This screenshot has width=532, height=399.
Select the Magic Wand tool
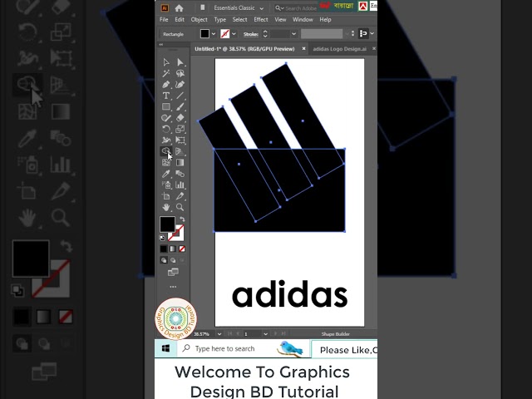point(166,73)
